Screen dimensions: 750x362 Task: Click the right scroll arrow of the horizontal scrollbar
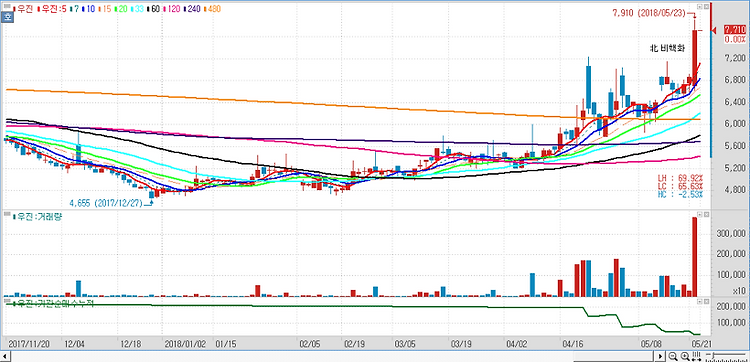(x=661, y=356)
